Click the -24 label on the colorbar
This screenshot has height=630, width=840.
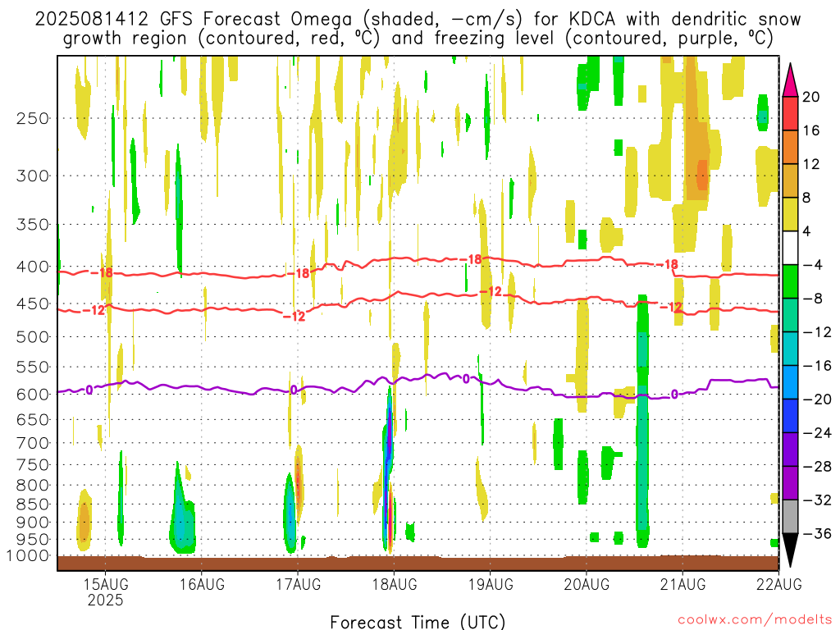(818, 433)
